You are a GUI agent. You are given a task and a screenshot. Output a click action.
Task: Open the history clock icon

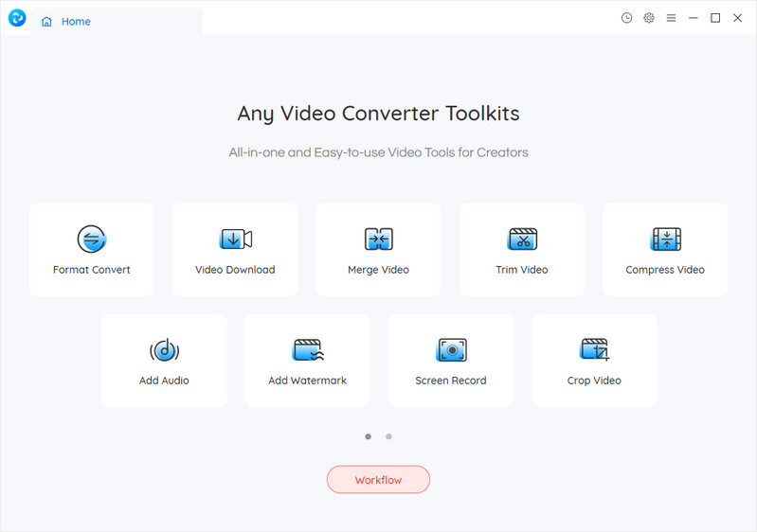[626, 18]
